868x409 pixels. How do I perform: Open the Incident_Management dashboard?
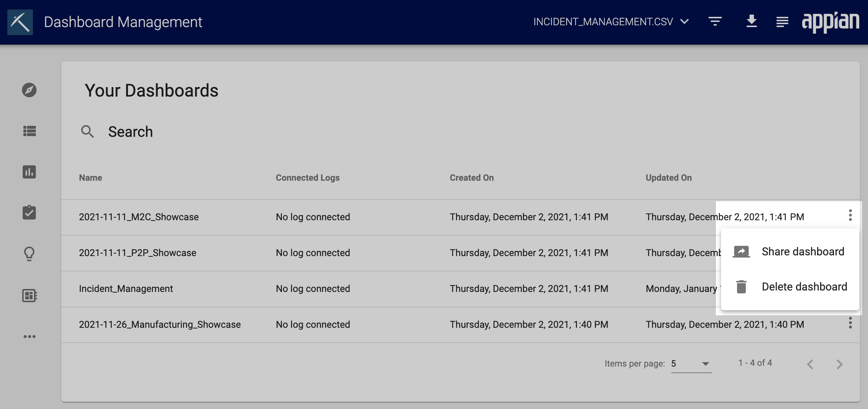click(x=126, y=288)
